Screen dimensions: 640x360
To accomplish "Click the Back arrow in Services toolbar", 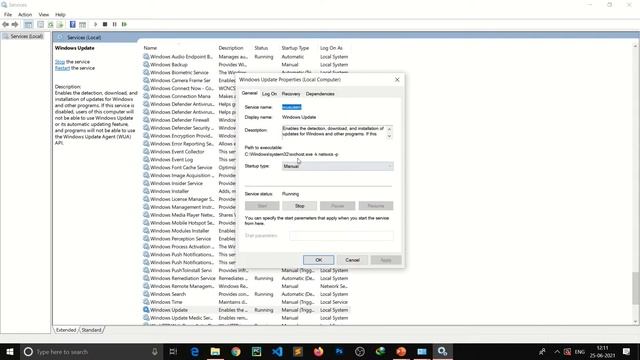I will coord(5,24).
